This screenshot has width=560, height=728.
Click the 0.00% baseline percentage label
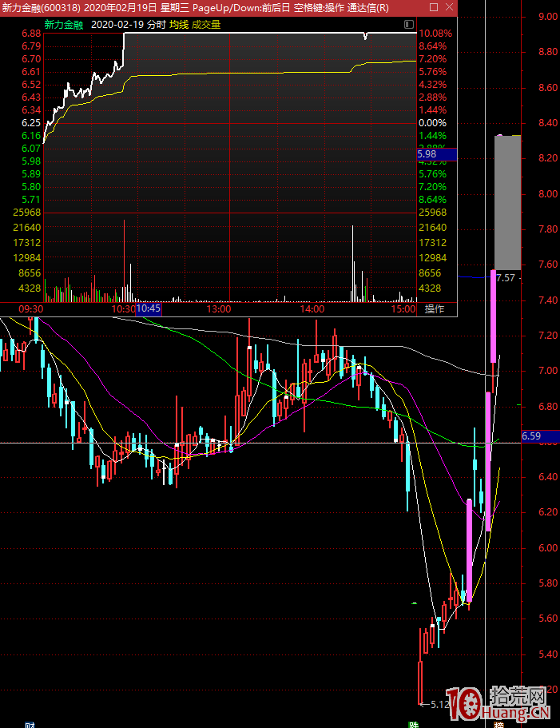432,123
